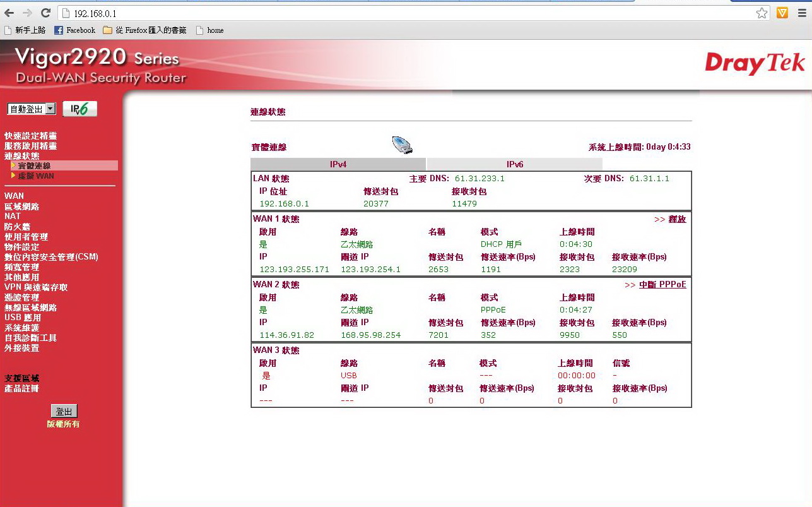Click the 版權所有 text

point(63,424)
